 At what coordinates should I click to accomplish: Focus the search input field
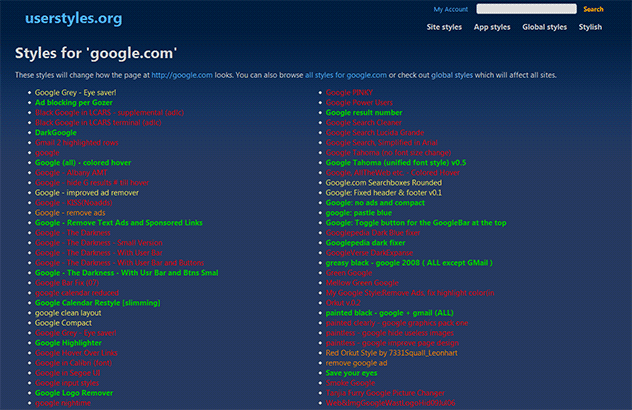(526, 9)
